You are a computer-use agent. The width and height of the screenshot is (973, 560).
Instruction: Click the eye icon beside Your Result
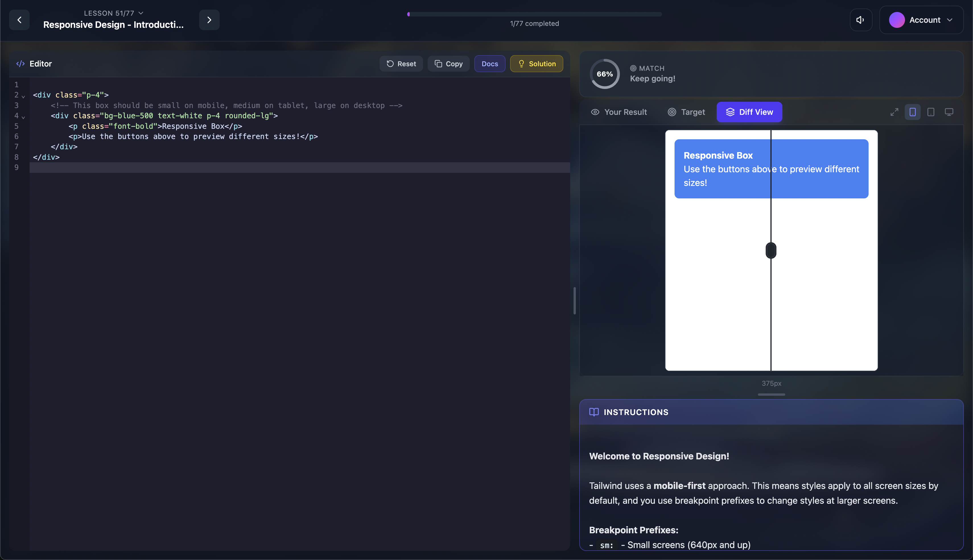tap(595, 112)
